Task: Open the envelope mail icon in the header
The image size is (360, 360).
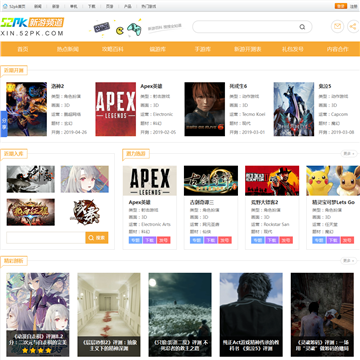Action: click(x=337, y=27)
